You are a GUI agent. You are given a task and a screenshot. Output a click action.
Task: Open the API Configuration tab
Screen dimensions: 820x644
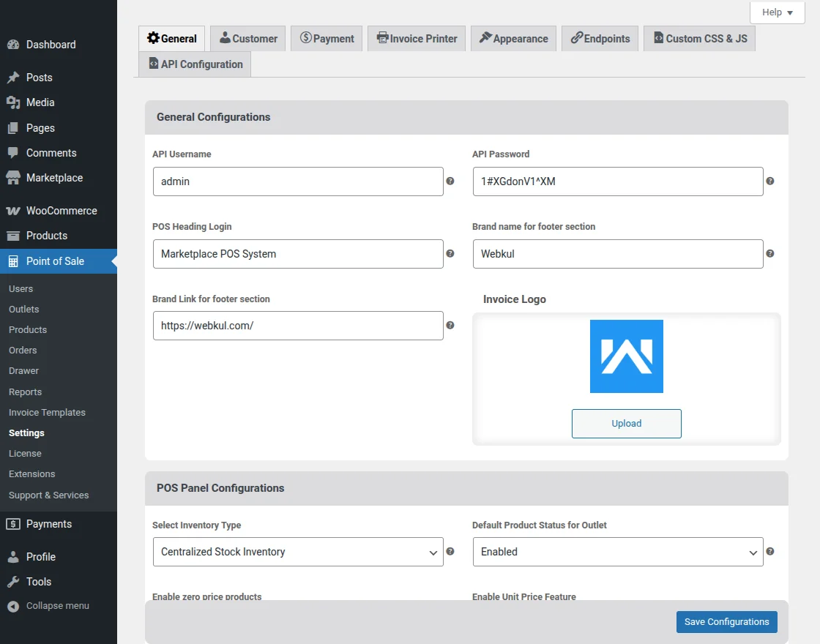[195, 64]
